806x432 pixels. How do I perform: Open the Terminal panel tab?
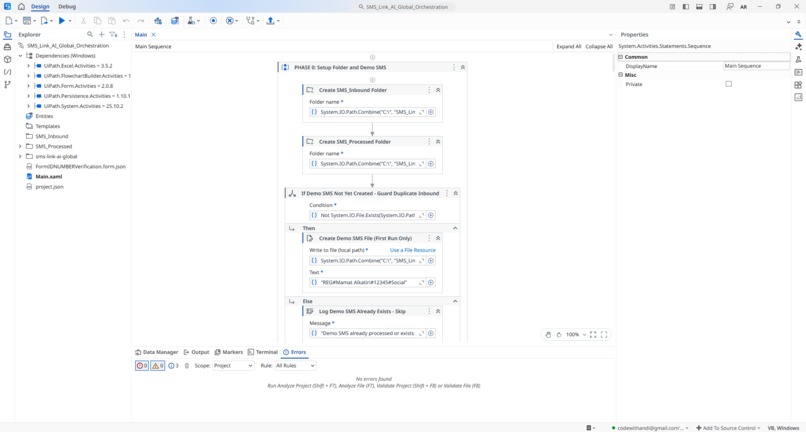pos(263,352)
